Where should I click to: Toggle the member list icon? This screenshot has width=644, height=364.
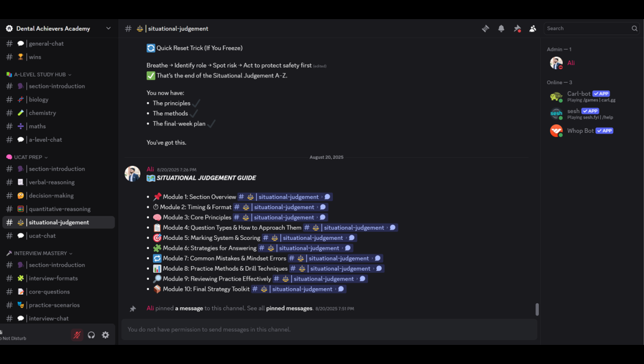point(532,29)
